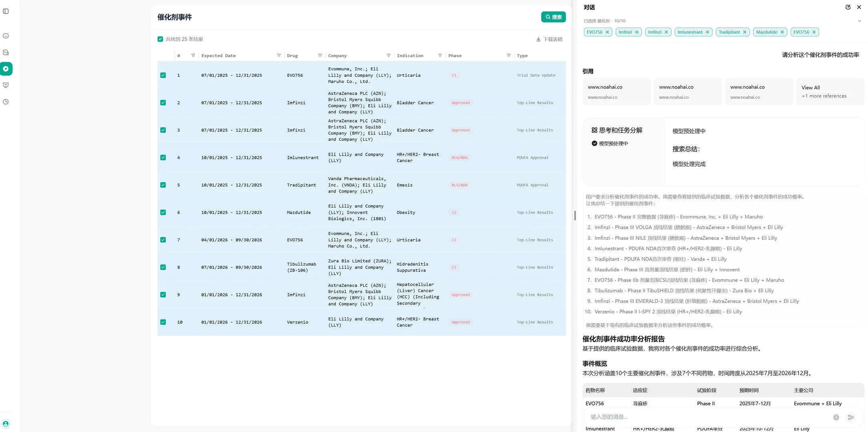Click the Type column header
The width and height of the screenshot is (868, 432).
click(x=522, y=56)
